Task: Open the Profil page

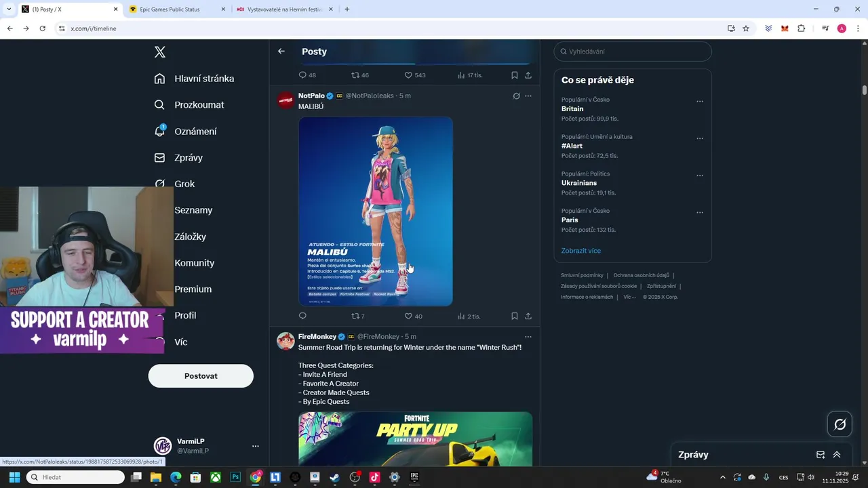Action: pos(185,316)
